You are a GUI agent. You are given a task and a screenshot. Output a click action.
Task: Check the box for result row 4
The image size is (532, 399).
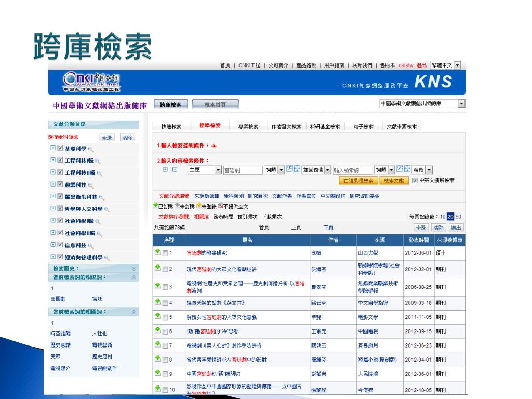tap(165, 303)
